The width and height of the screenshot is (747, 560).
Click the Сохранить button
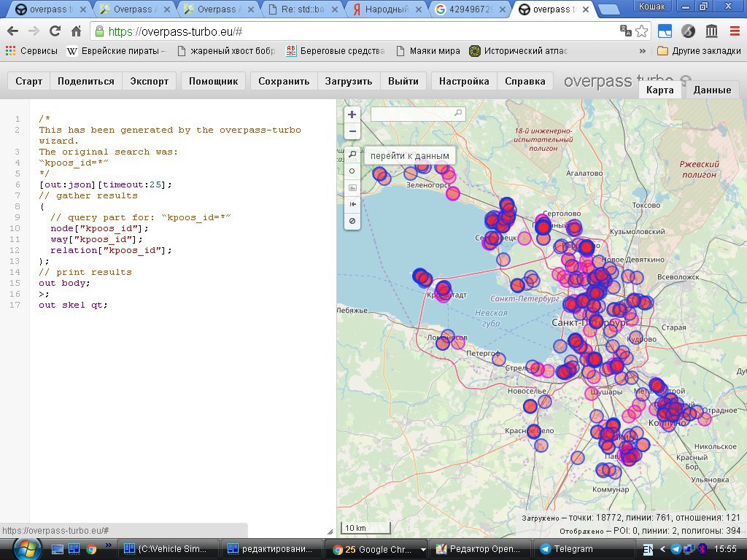(284, 81)
